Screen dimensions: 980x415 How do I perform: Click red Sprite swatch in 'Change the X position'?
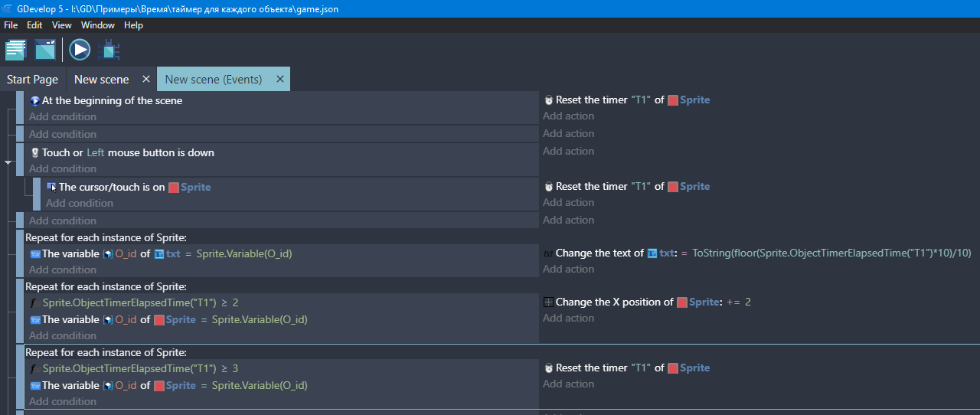point(681,302)
